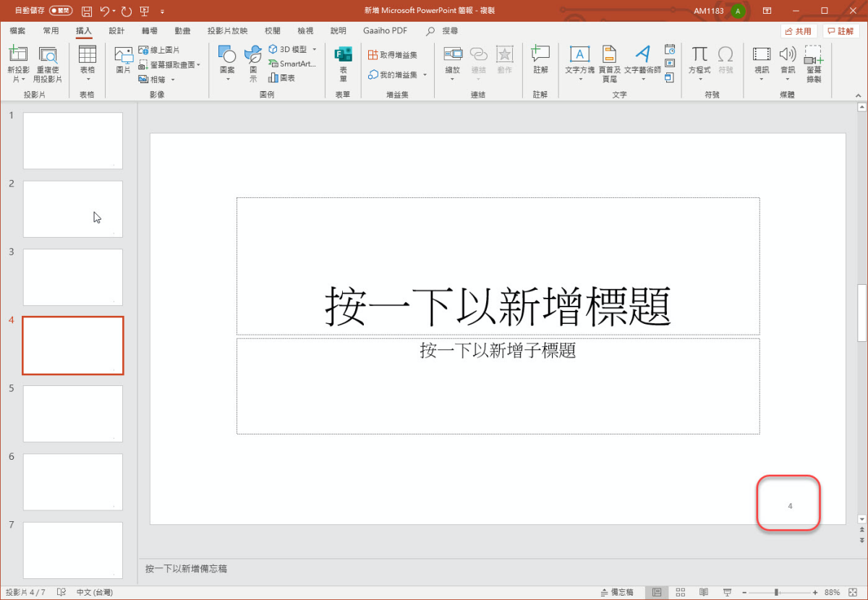Open the 設計 (Design) ribbon tab

(x=116, y=31)
